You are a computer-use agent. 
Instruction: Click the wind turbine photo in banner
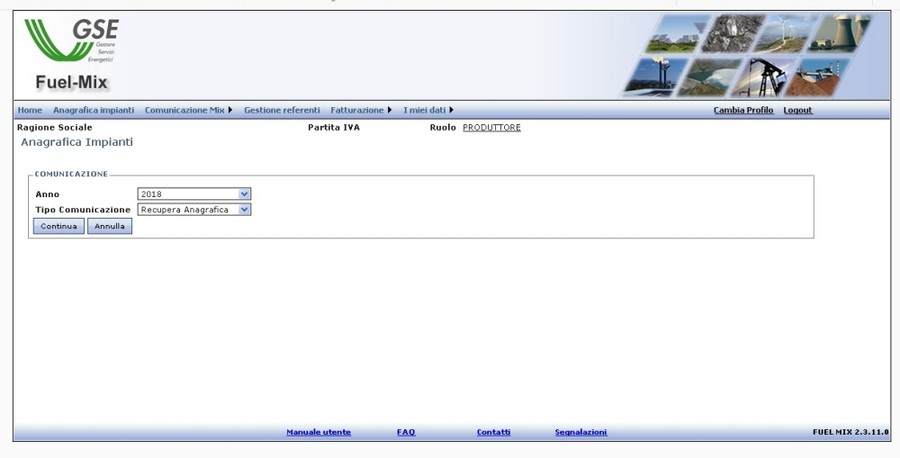point(786,33)
